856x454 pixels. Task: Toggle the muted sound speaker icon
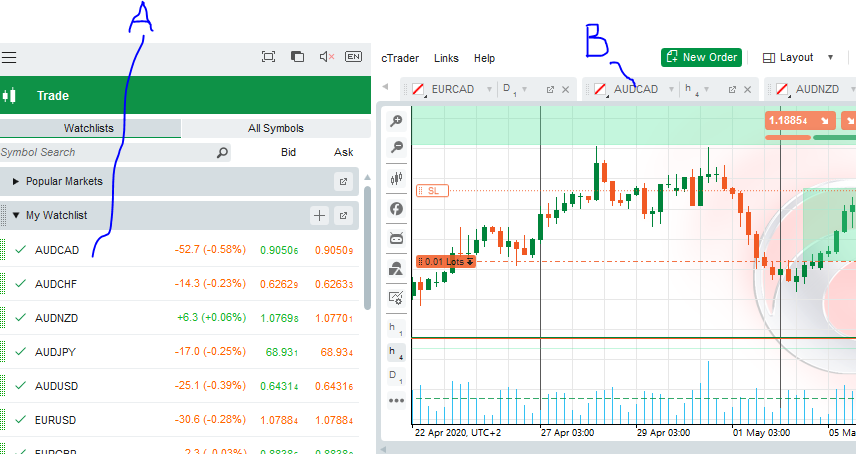[x=326, y=57]
